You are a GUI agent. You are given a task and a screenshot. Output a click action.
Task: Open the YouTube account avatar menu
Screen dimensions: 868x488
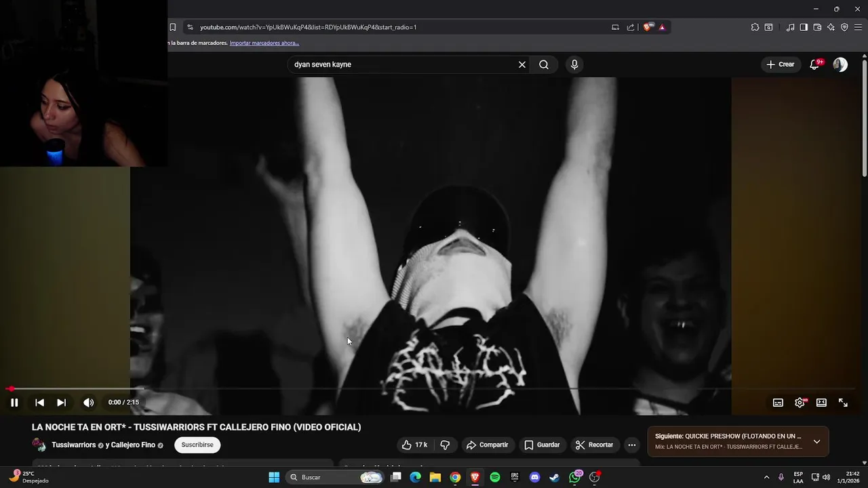click(840, 64)
